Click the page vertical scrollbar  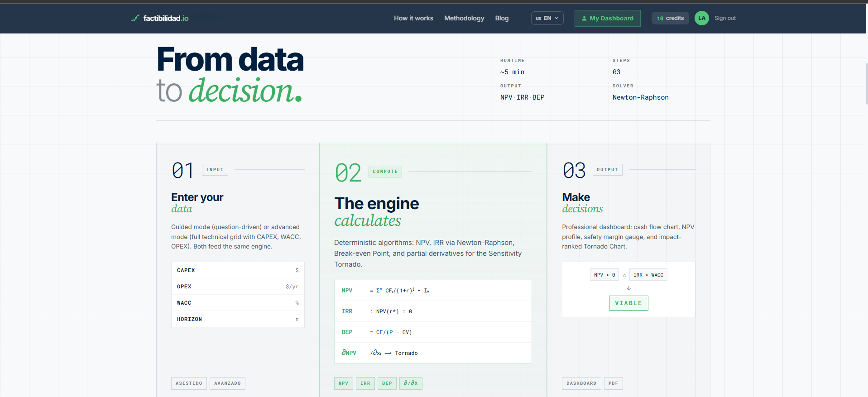click(x=866, y=84)
